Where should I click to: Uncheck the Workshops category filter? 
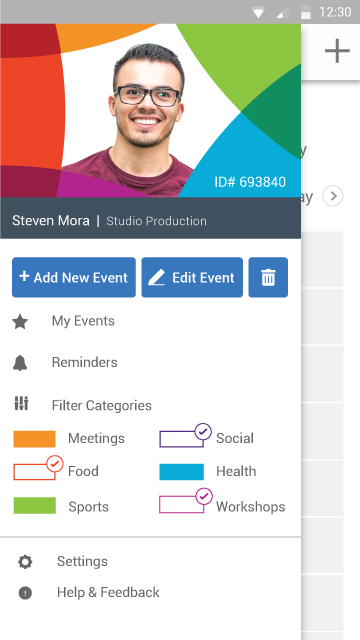186,501
